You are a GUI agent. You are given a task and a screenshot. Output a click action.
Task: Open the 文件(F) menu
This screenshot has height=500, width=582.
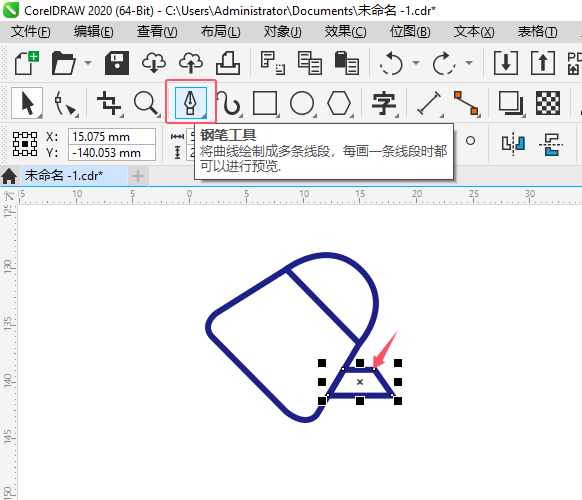click(x=30, y=32)
